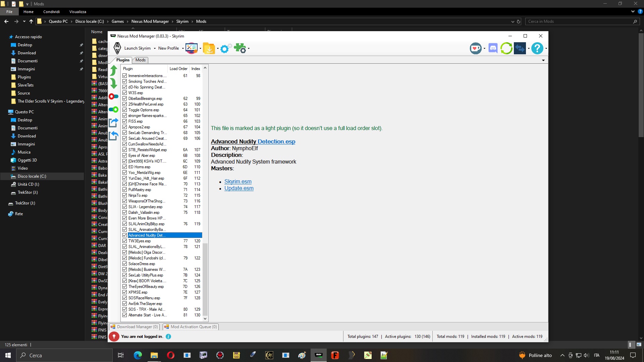Uncheck the ImmersiveInteractions plugin checkbox
Screen dimensions: 644x362
coord(125,76)
